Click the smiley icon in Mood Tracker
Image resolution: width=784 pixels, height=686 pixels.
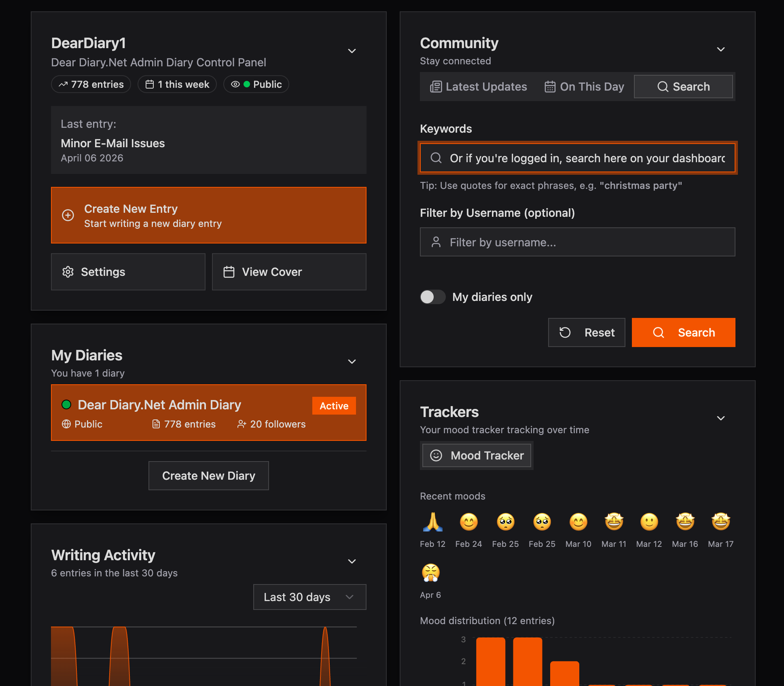[x=436, y=455]
